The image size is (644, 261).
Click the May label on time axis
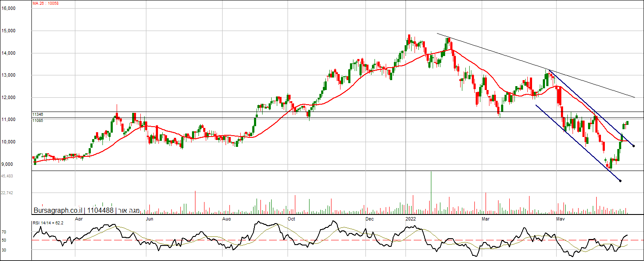tap(560, 219)
